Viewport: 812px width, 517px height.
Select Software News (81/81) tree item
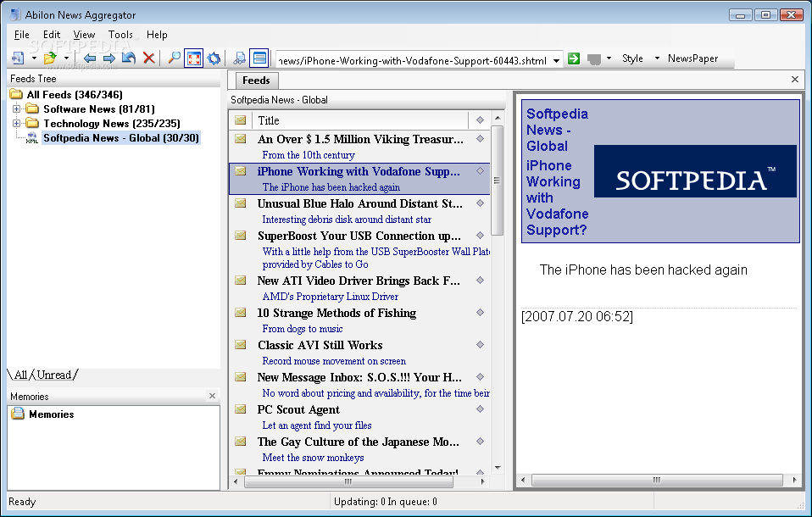(x=99, y=108)
